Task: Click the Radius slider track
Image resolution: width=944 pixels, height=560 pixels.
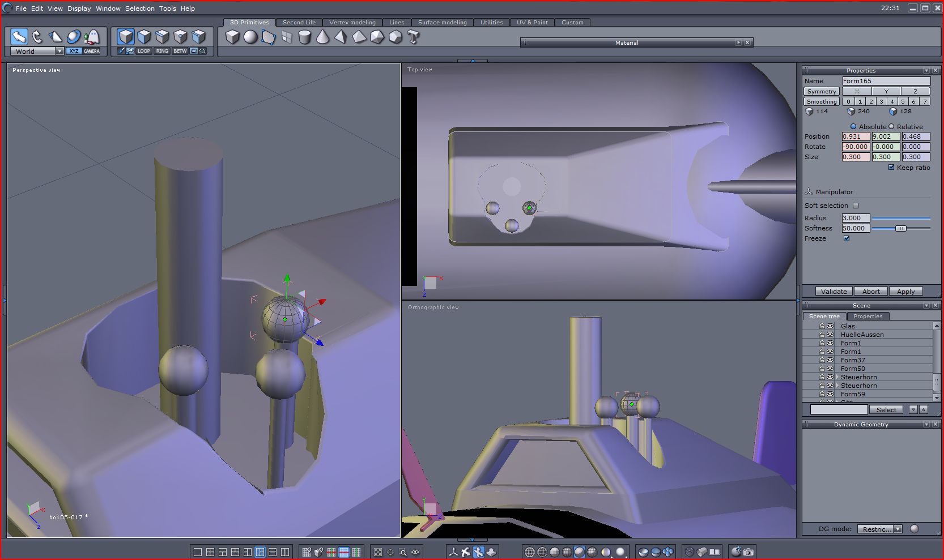Action: tap(901, 218)
